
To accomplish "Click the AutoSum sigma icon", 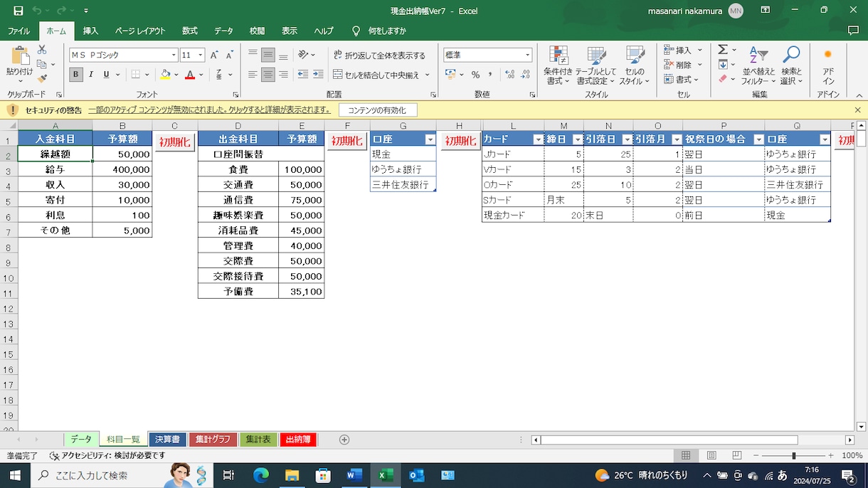I will click(x=723, y=50).
